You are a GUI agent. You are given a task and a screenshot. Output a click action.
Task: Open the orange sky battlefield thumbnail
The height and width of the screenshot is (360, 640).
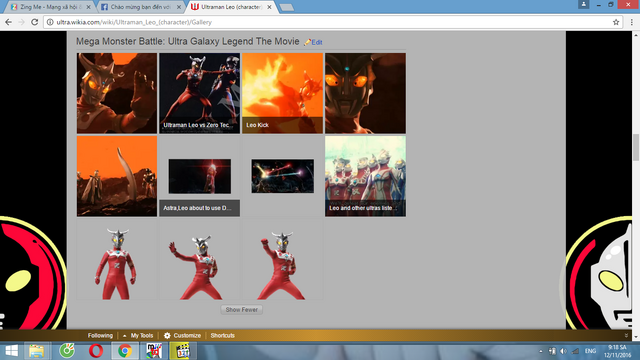tap(117, 176)
